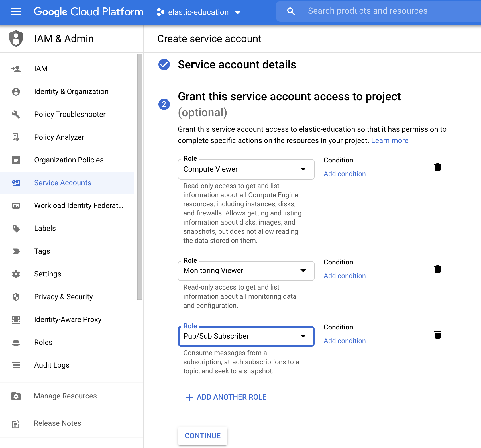Click the Organization Policies list icon
The width and height of the screenshot is (481, 448).
[x=16, y=160]
